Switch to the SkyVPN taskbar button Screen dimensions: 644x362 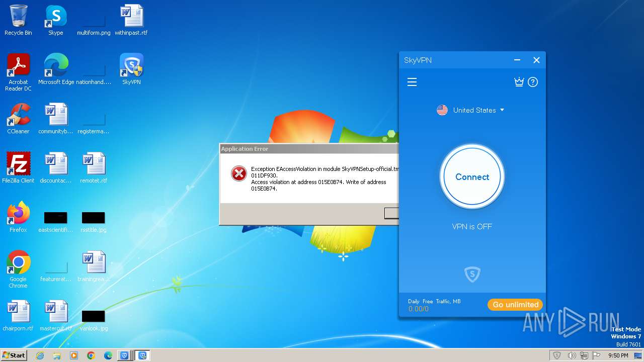point(124,355)
